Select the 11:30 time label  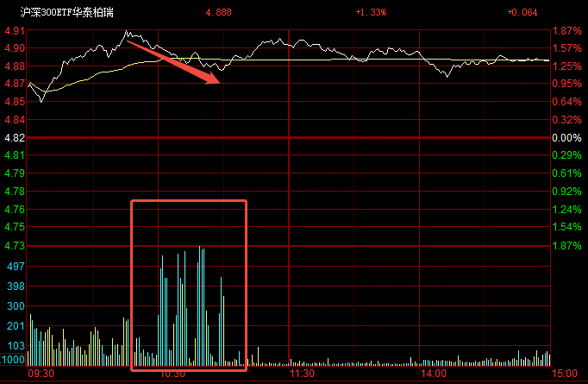coord(302,374)
